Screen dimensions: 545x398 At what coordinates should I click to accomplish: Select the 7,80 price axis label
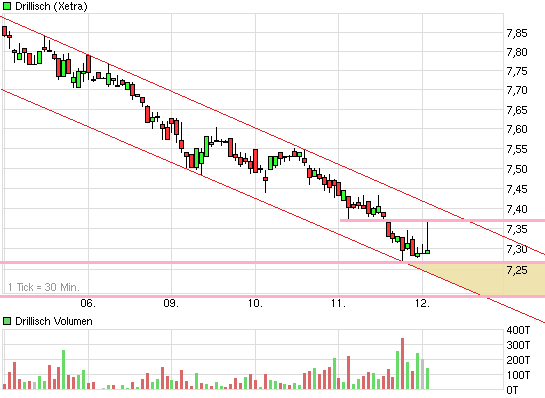click(517, 52)
